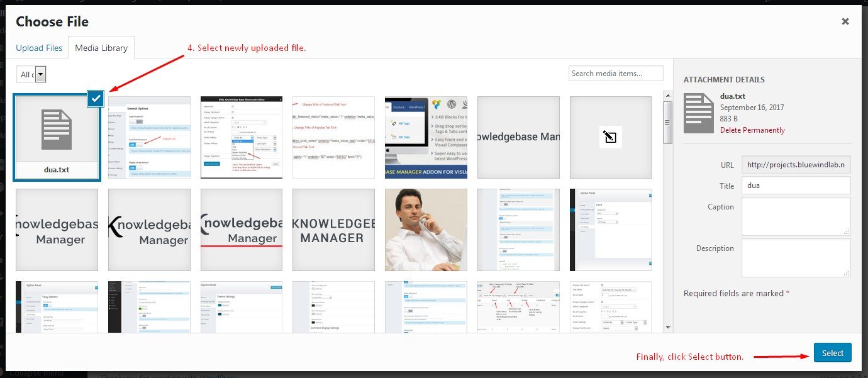The width and height of the screenshot is (868, 378).
Task: Click the media grid scrollbar up arrow
Action: click(x=668, y=96)
